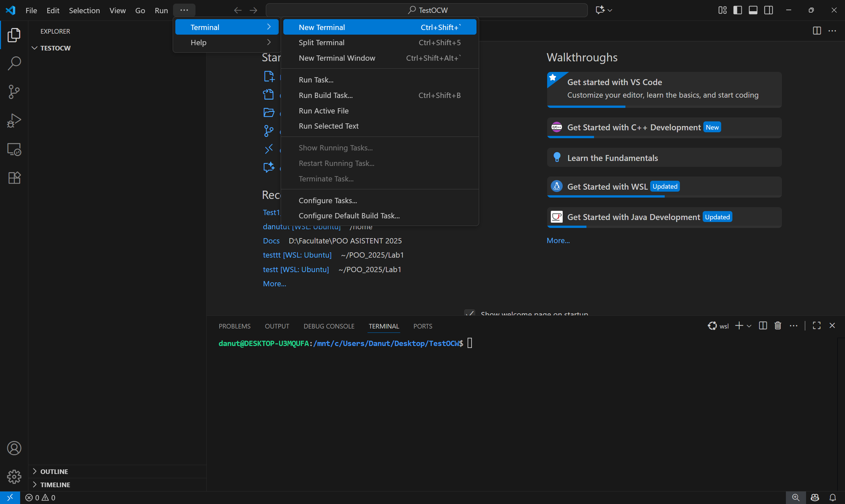Click More... under Walkthroughs
Viewport: 845px width, 504px height.
[558, 240]
